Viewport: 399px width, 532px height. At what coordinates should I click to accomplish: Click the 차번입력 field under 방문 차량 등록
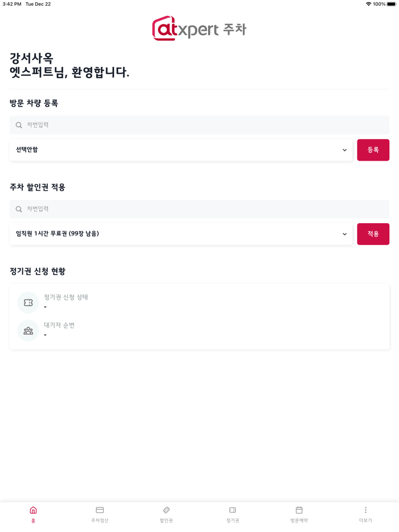click(199, 124)
